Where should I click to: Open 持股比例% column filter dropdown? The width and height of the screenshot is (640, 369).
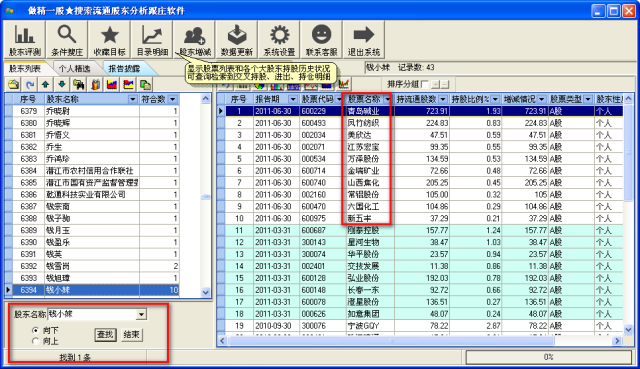click(495, 99)
